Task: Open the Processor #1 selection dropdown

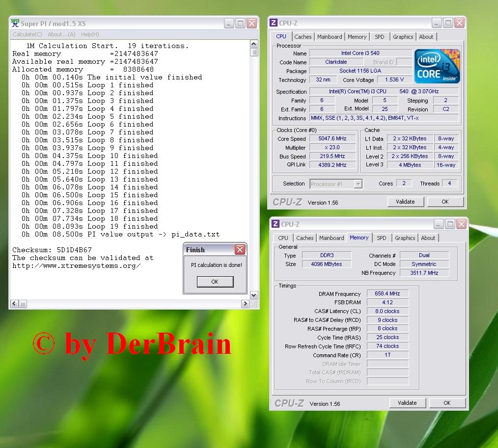Action: [358, 184]
